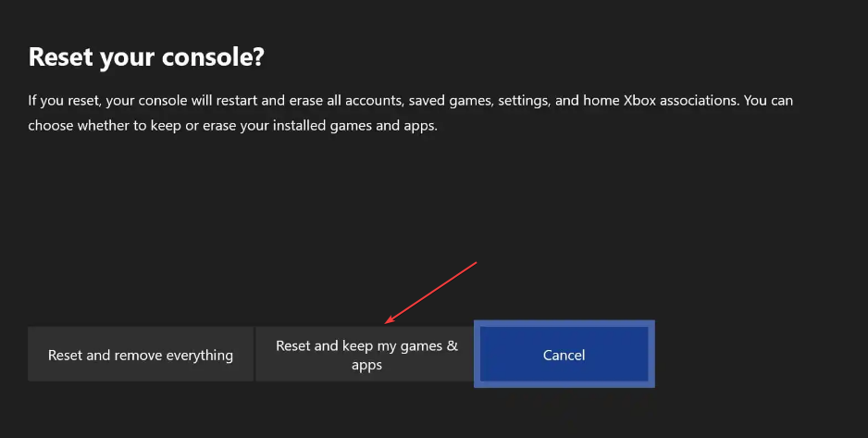Click the 'installed games and apps' text line

coord(232,126)
